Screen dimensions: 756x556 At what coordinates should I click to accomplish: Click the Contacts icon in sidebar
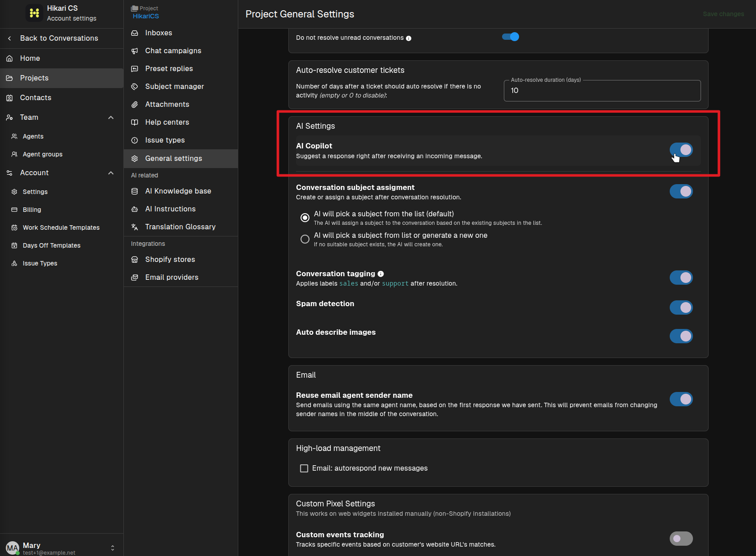9,98
